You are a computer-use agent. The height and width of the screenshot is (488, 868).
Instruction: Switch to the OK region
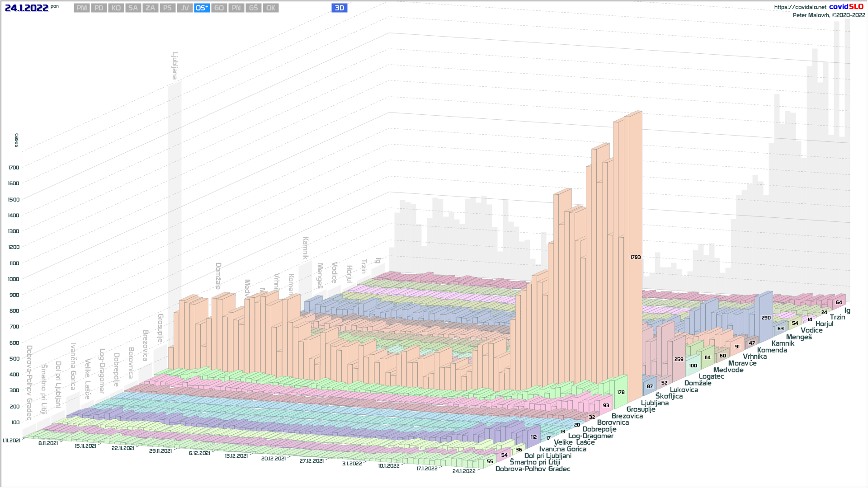pos(270,8)
